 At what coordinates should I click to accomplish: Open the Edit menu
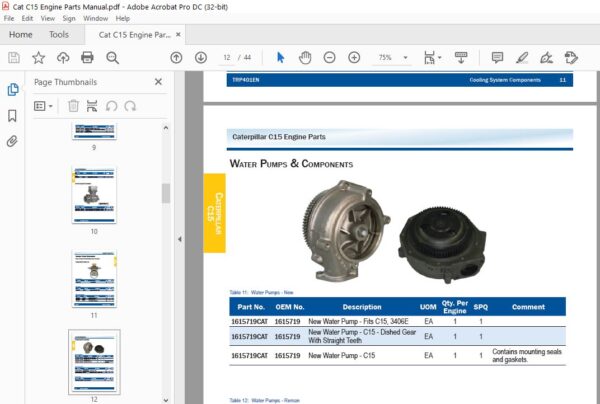point(27,18)
